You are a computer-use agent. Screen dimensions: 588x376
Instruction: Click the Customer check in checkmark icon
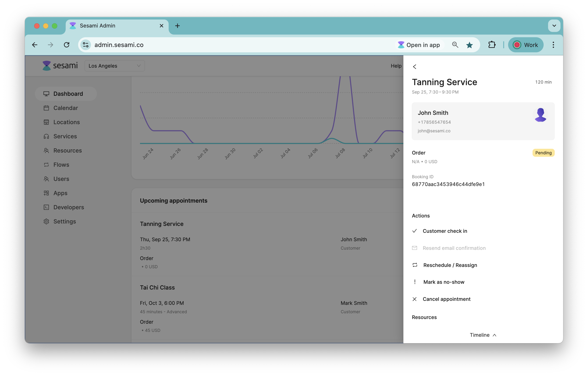(x=414, y=231)
